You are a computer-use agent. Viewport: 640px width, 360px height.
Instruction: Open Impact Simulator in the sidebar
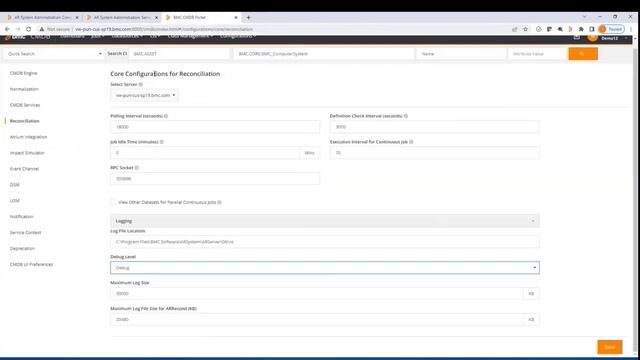(27, 153)
